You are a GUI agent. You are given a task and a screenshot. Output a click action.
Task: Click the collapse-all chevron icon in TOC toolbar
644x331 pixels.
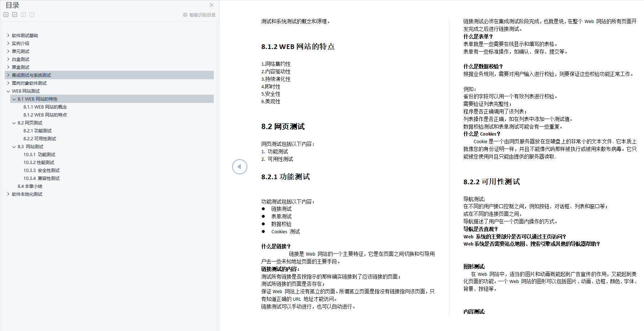click(14, 14)
